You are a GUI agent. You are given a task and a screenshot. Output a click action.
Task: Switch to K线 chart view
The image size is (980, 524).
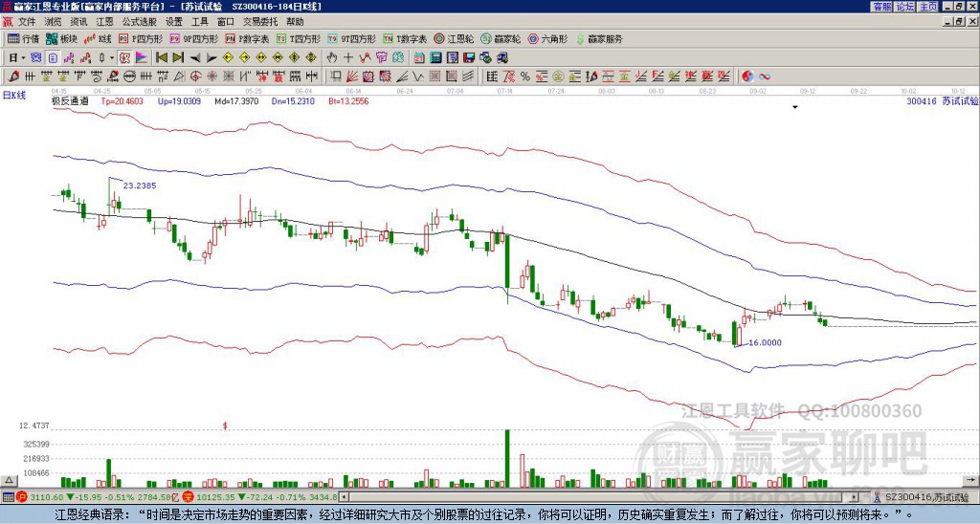click(x=99, y=38)
